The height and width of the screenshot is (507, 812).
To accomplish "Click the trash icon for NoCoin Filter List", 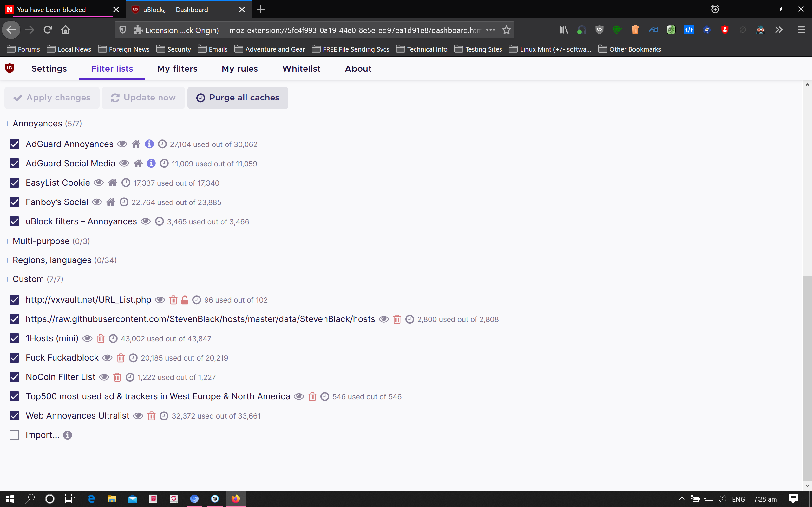I will [x=117, y=377].
